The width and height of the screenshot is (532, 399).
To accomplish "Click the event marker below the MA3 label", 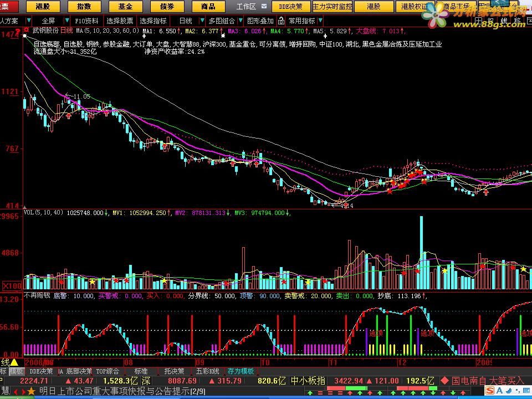I will (x=223, y=36).
